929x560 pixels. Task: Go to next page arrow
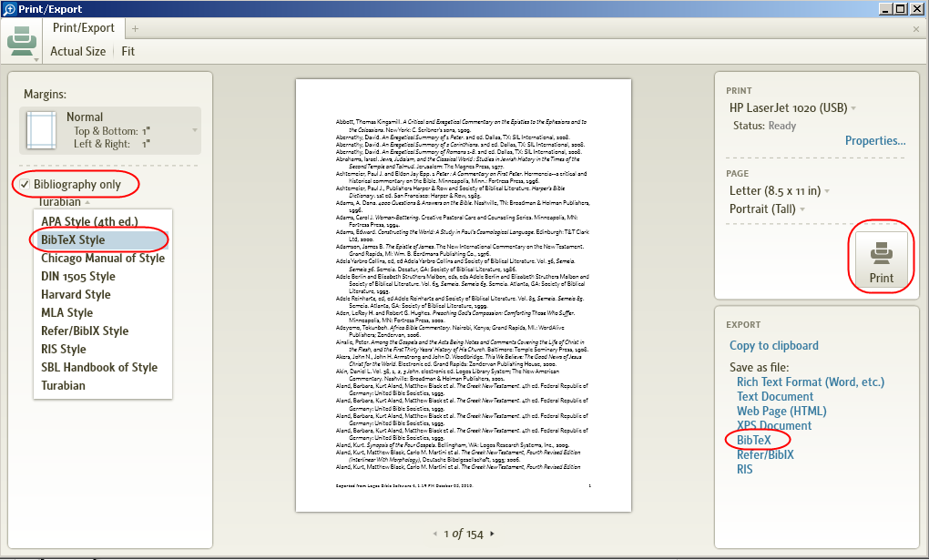pos(493,534)
